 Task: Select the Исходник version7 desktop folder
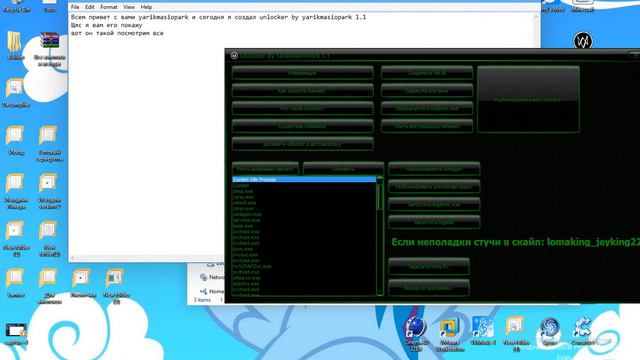48,183
